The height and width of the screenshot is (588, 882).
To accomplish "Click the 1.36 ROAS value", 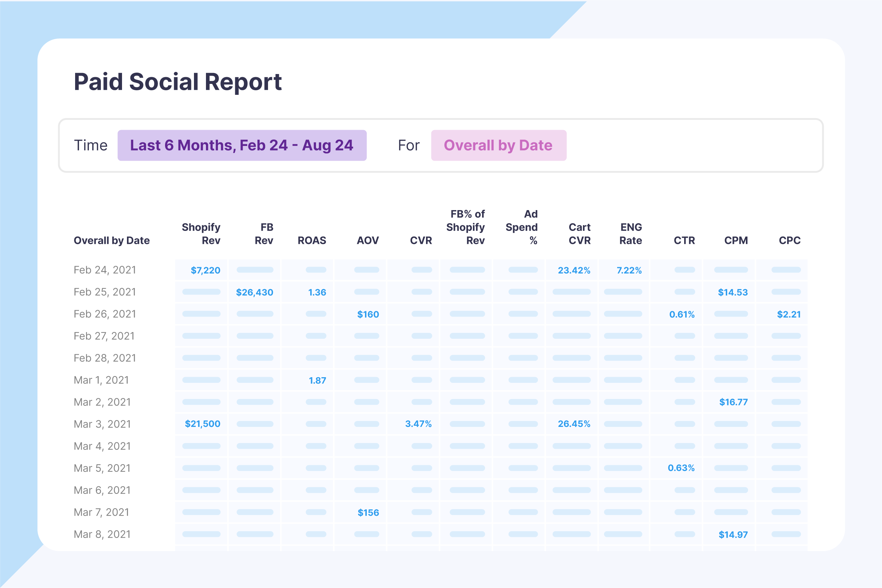I will [317, 293].
